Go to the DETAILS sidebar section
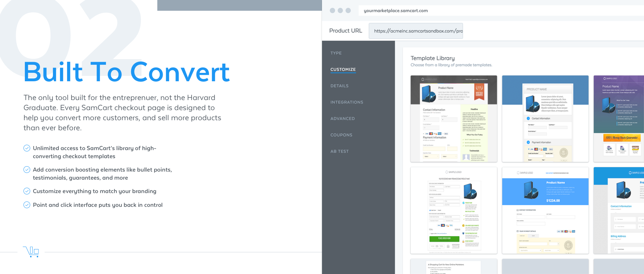The image size is (644, 274). pyautogui.click(x=339, y=86)
